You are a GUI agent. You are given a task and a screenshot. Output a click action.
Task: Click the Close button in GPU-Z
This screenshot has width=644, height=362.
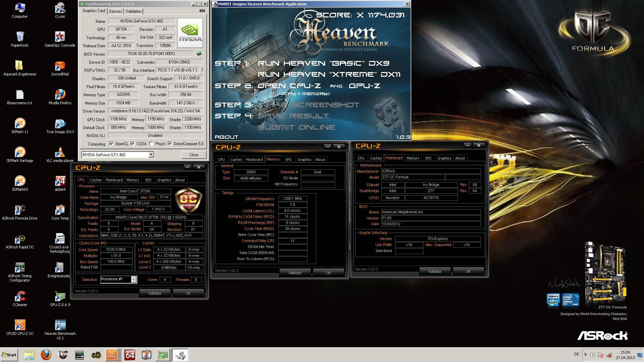(x=194, y=155)
